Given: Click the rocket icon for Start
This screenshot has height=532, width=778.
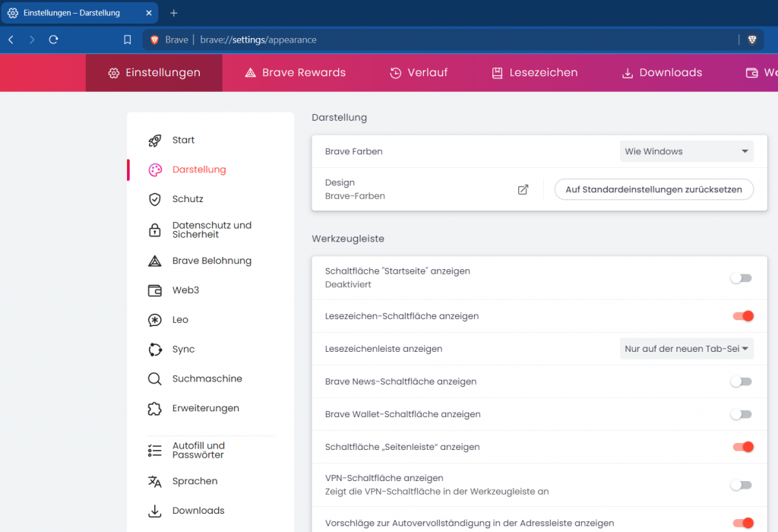Looking at the screenshot, I should pos(155,141).
